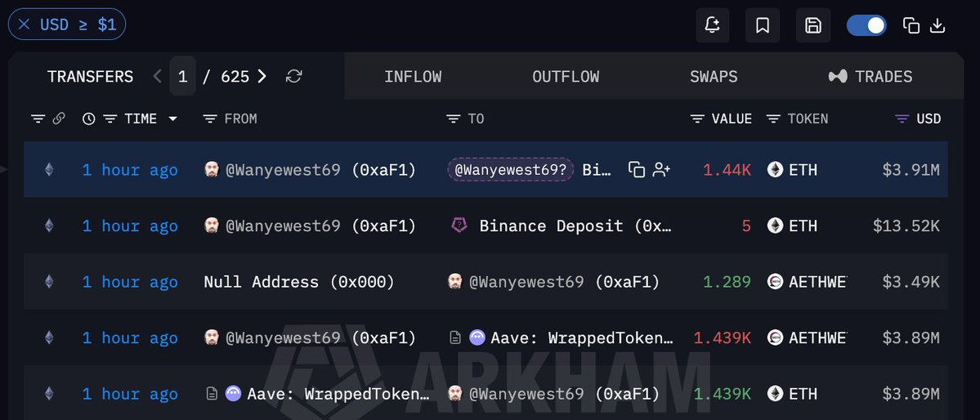Image resolution: width=980 pixels, height=420 pixels.
Task: Click add-contact icon in first transfer row
Action: point(661,169)
